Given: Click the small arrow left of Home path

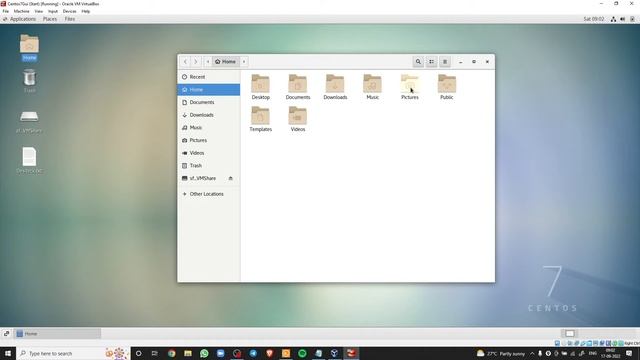Looking at the screenshot, I should [x=208, y=62].
